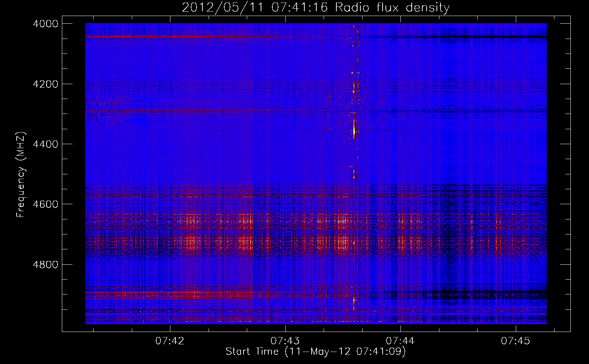Click the 4200 frequency tick label
The width and height of the screenshot is (589, 364).
pyautogui.click(x=46, y=84)
